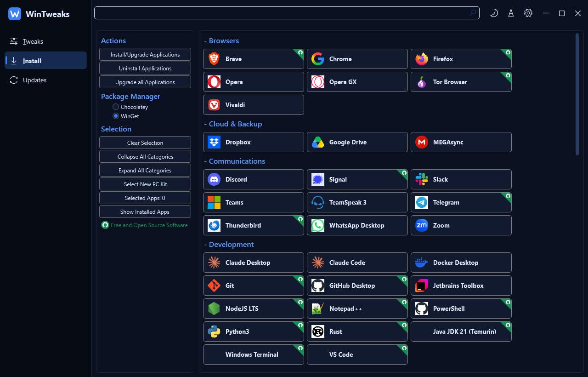
Task: Click the Vivaldi logo icon
Action: pos(214,105)
